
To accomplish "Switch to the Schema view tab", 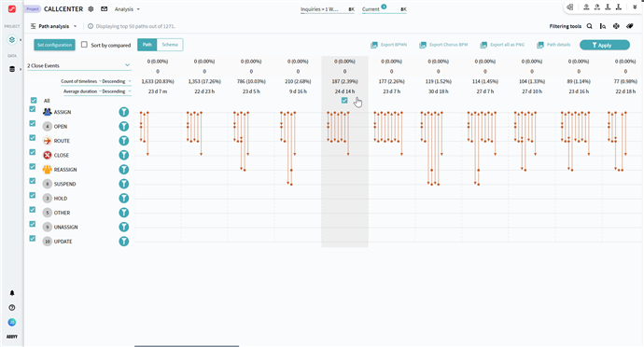I will tap(170, 45).
